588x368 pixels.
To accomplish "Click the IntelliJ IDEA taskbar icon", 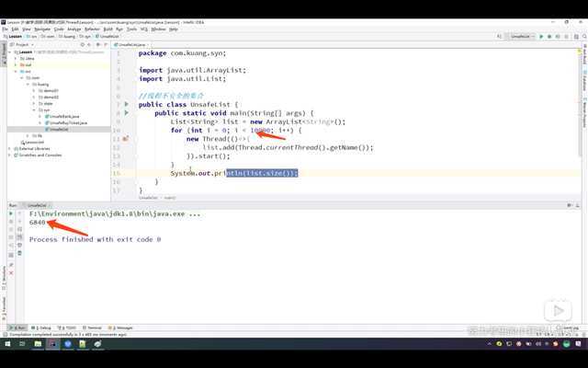I will [53, 343].
